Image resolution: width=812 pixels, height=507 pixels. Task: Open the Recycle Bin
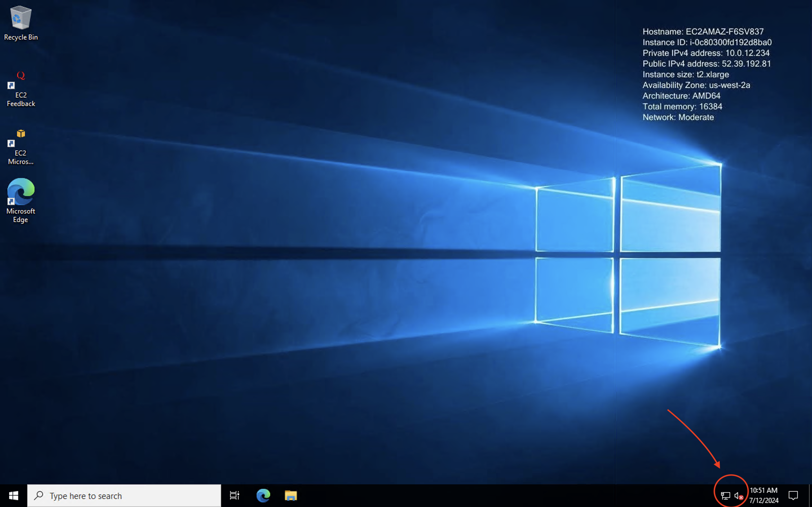pyautogui.click(x=21, y=18)
